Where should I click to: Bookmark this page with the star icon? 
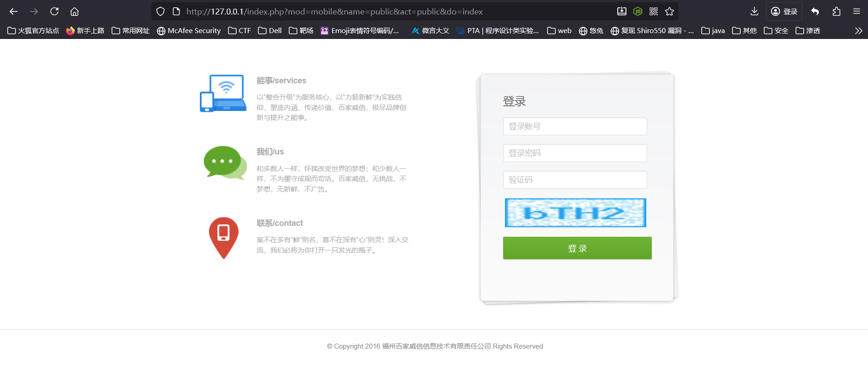pos(669,11)
